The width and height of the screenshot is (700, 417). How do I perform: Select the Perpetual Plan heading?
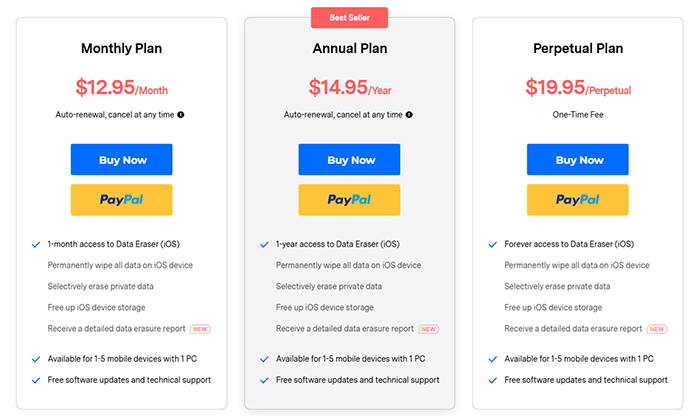pyautogui.click(x=578, y=48)
